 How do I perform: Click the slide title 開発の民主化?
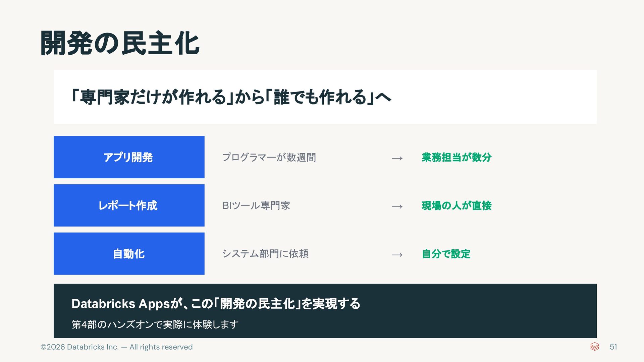tap(120, 43)
